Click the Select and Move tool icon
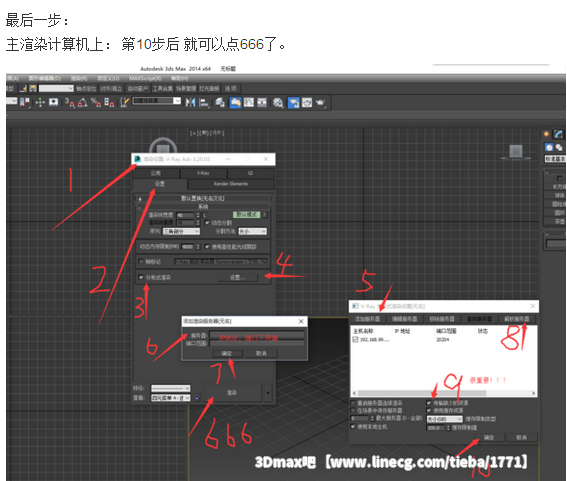Screen dimensions: 567x481 pos(40,102)
